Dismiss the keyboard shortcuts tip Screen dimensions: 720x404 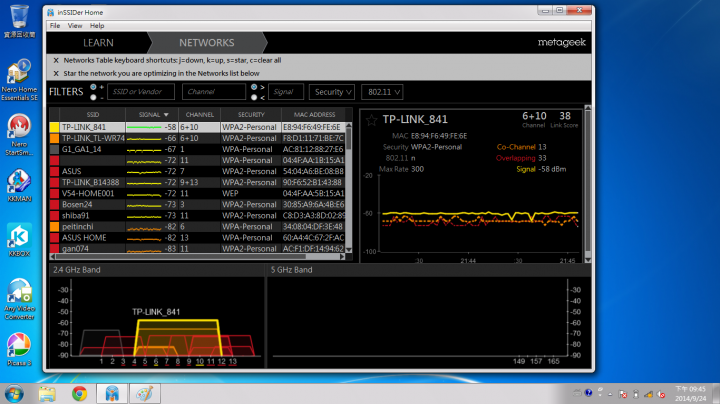click(56, 60)
